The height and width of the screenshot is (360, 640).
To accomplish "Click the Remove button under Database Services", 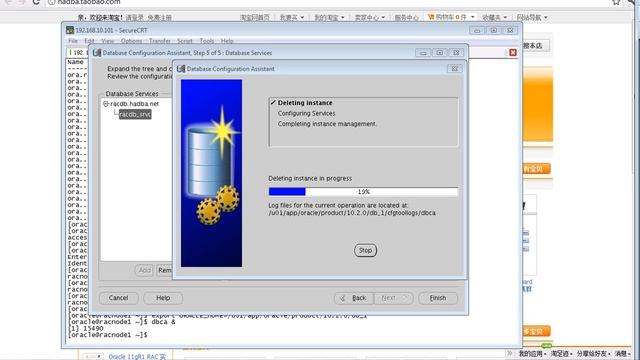I will coord(164,270).
